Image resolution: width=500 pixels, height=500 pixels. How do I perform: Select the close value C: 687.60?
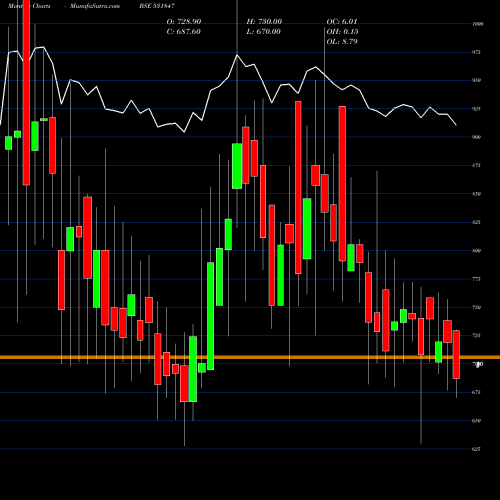184,31
